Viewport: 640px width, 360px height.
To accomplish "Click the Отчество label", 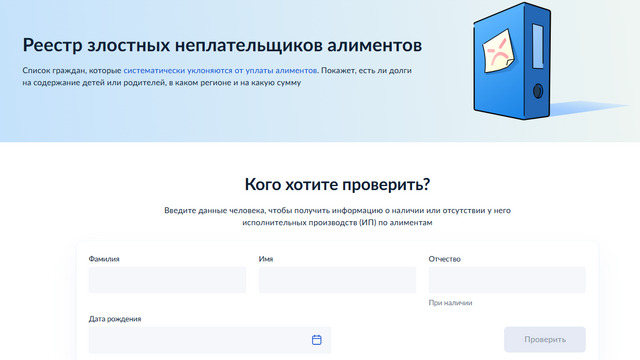I will click(x=444, y=259).
